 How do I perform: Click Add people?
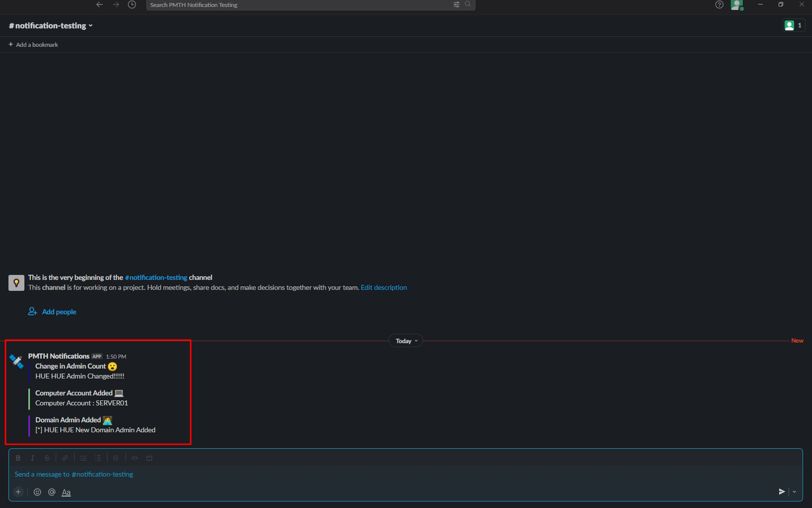coord(52,312)
